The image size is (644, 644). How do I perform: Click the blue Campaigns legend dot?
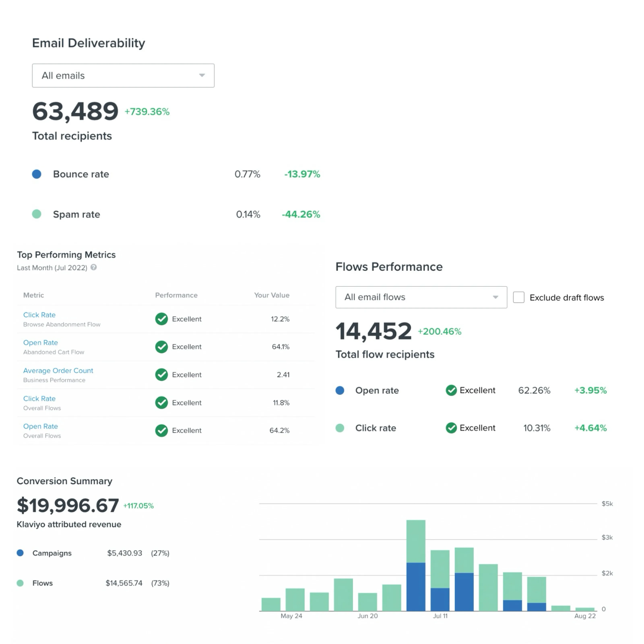pyautogui.click(x=20, y=553)
